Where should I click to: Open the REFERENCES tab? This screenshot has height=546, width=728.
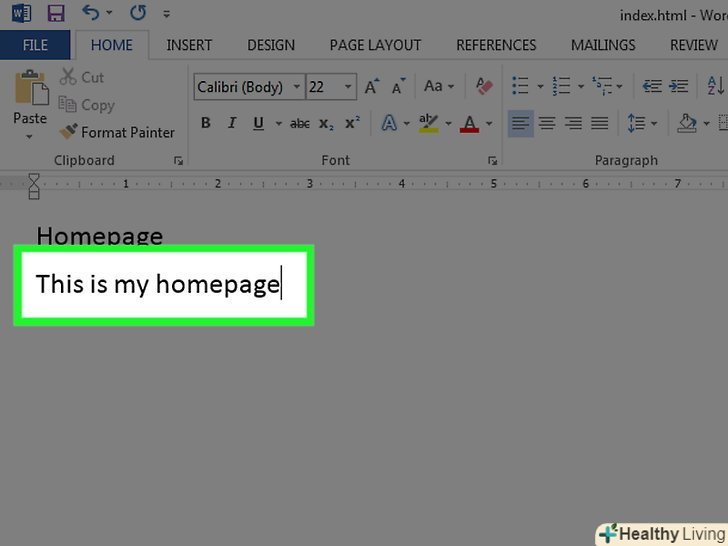(x=496, y=45)
